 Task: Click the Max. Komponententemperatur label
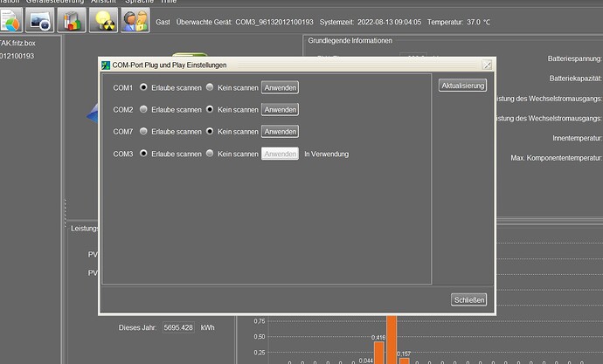(556, 158)
